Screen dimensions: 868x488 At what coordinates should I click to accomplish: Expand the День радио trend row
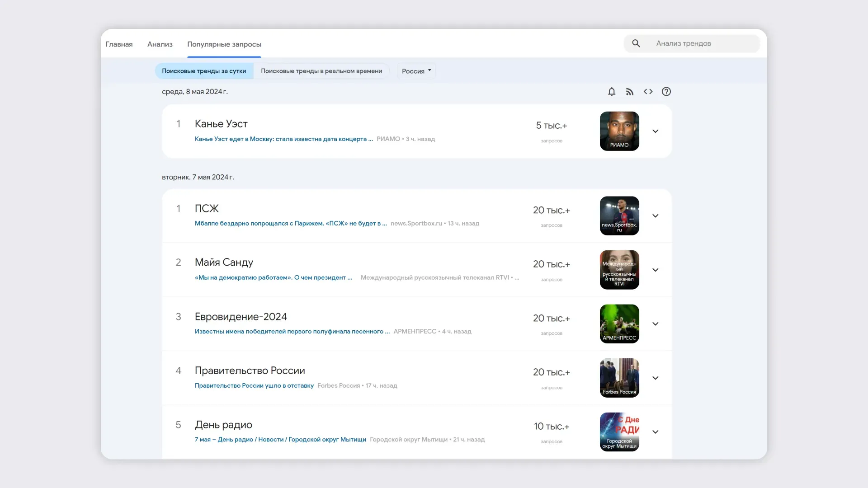[655, 432]
